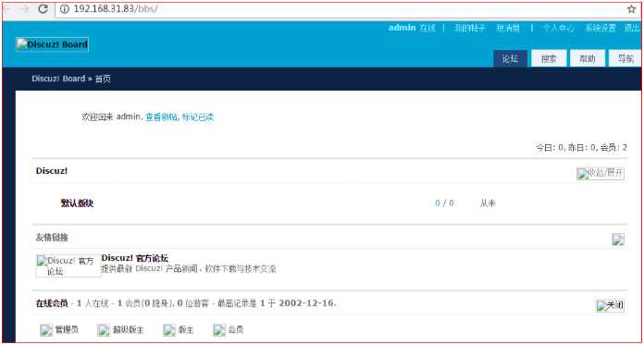
Task: Bookmark this page with the star icon
Action: 631,10
